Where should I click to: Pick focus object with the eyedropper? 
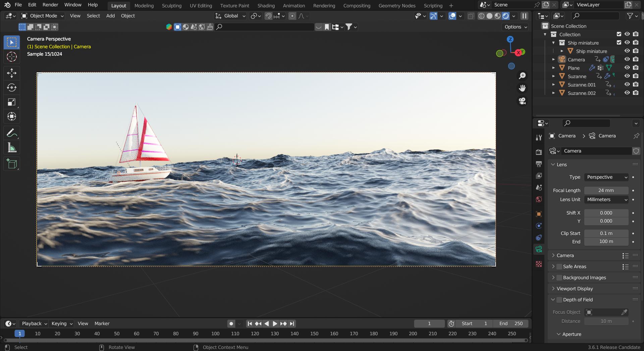[624, 312]
